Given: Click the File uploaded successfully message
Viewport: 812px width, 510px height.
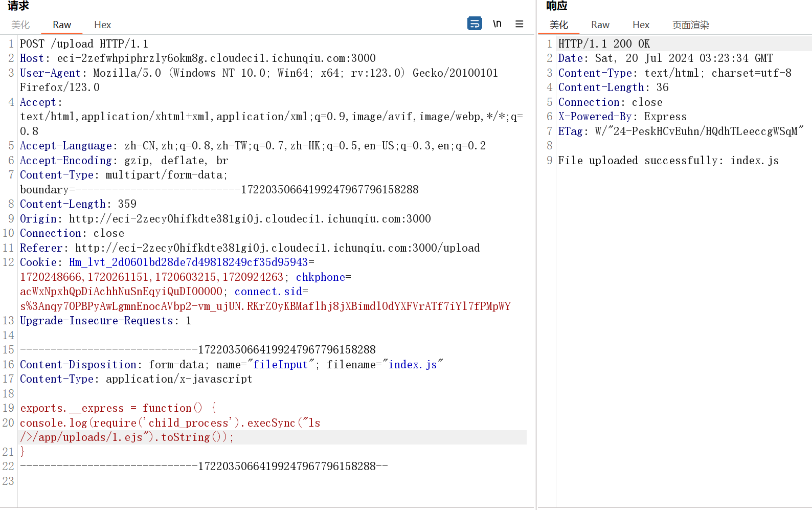Looking at the screenshot, I should click(668, 161).
